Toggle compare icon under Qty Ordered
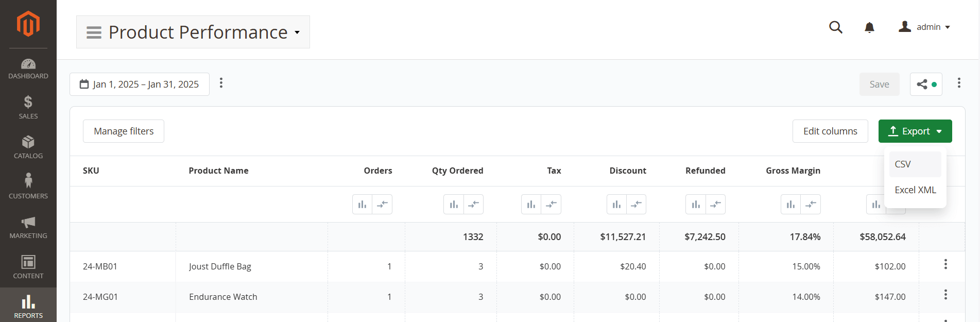This screenshot has width=980, height=322. pos(473,205)
